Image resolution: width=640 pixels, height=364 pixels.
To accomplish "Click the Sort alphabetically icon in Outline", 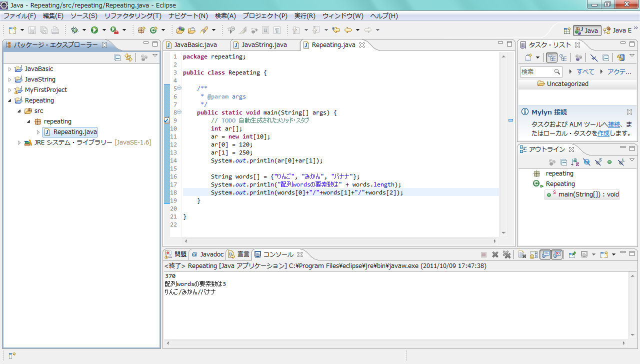I will (574, 162).
